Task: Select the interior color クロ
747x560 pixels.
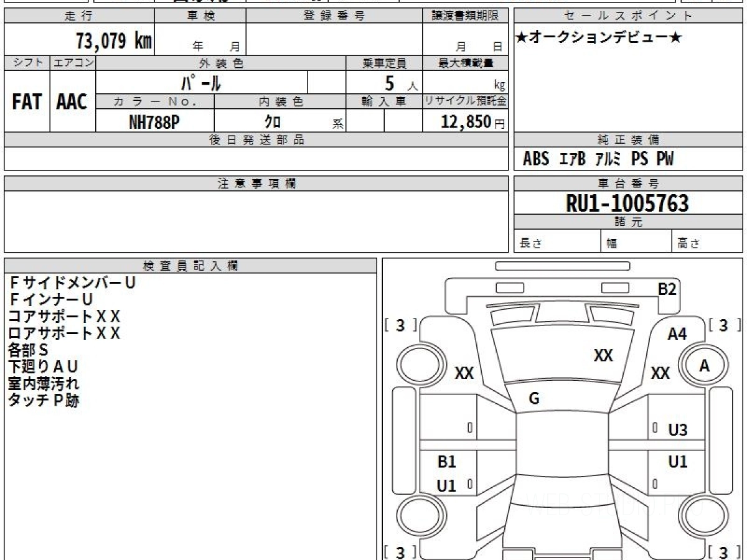Action: click(273, 122)
